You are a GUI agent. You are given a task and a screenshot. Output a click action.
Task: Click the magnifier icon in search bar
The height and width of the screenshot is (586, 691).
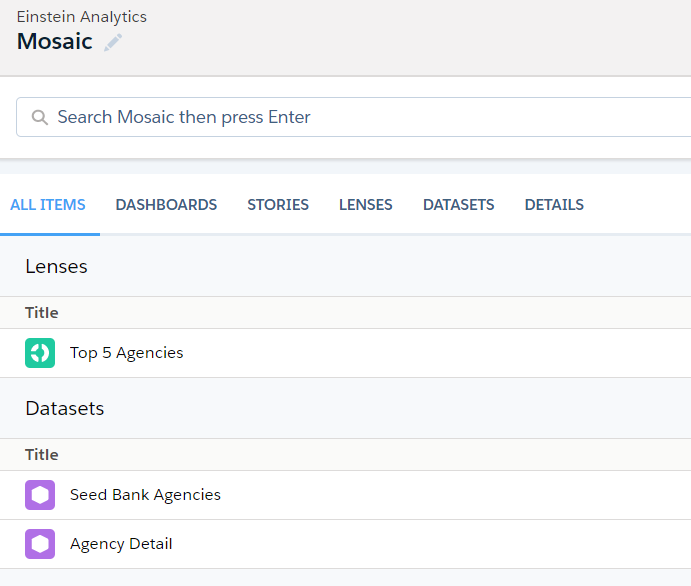[x=40, y=117]
